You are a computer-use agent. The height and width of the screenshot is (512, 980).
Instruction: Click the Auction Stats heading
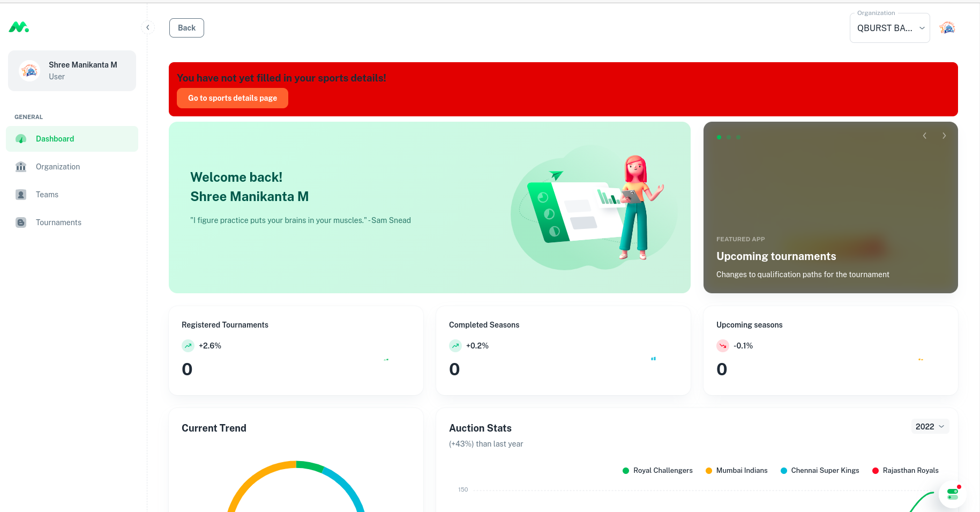[480, 428]
